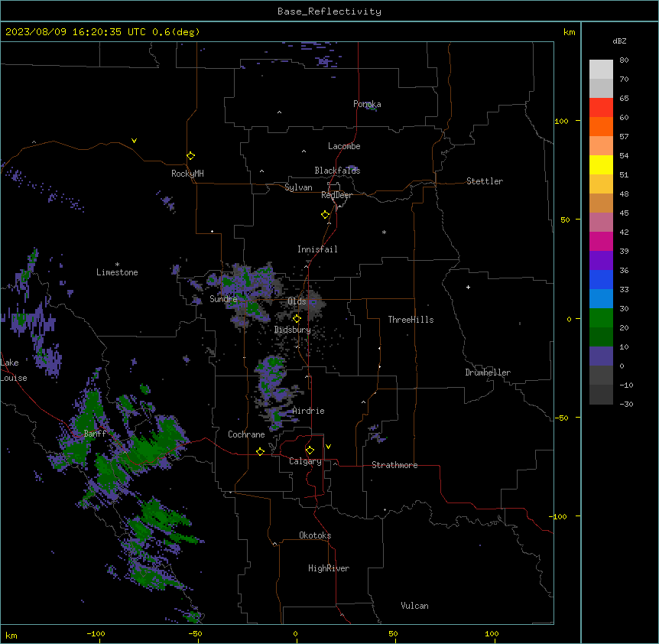Click the Blackfalds label on the map
This screenshot has width=659, height=644.
coord(337,171)
